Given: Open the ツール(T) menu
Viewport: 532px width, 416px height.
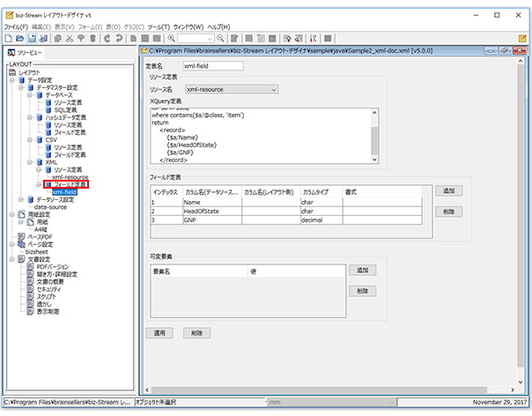Looking at the screenshot, I should pyautogui.click(x=159, y=27).
